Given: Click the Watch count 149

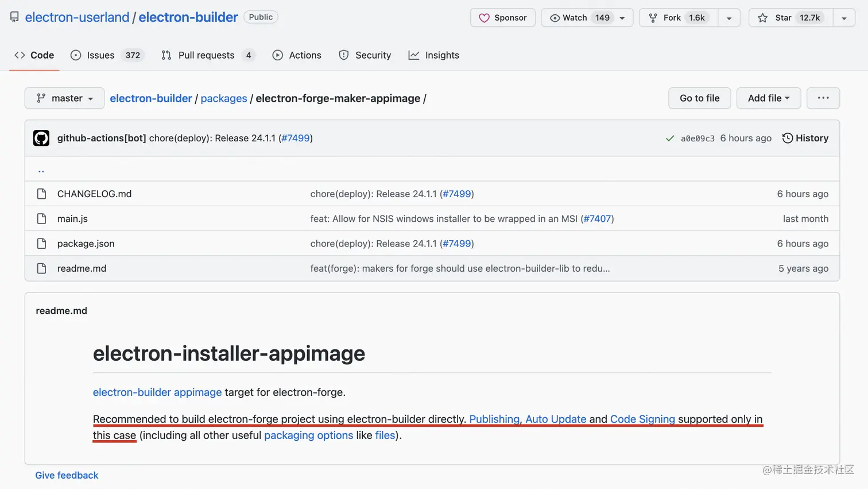Looking at the screenshot, I should click(x=602, y=18).
